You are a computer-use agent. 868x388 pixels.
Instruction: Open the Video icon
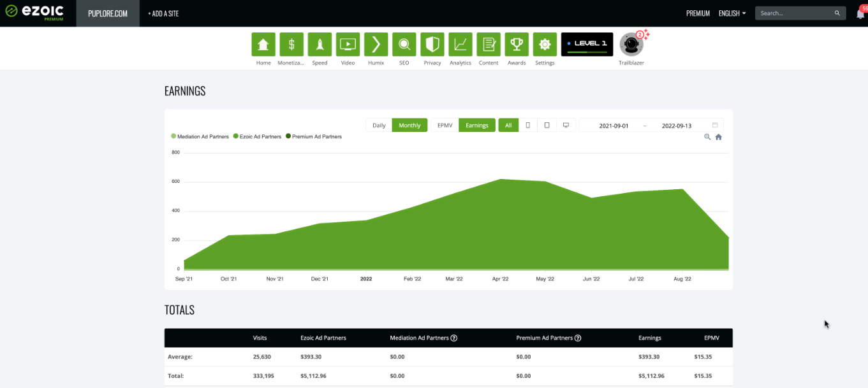(348, 45)
